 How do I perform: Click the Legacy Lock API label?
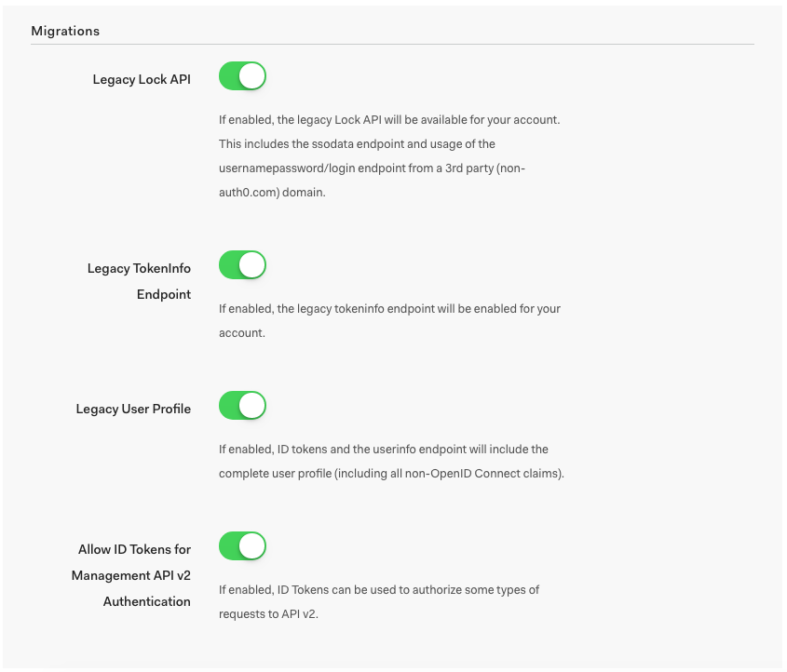(x=141, y=79)
